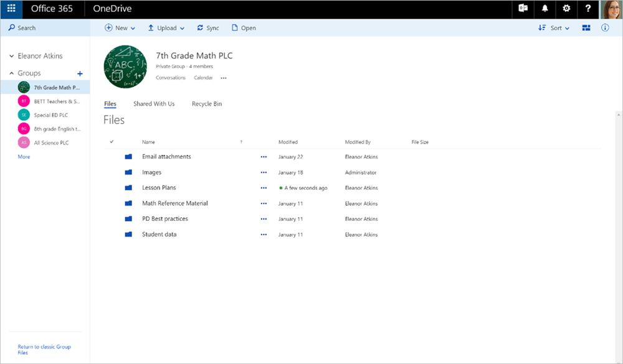
Task: Open the options menu for Lesson Plans
Action: click(264, 187)
